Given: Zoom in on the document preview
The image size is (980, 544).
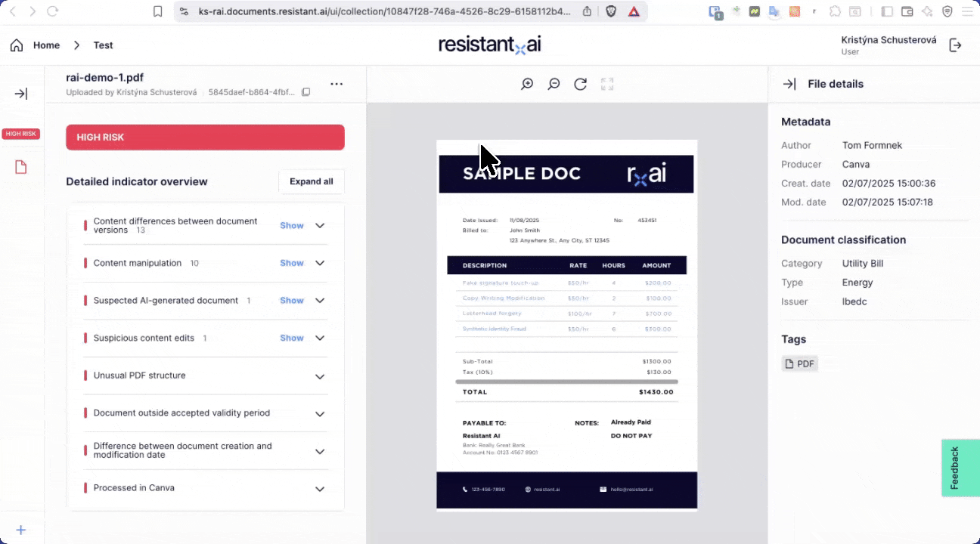Looking at the screenshot, I should [x=527, y=84].
